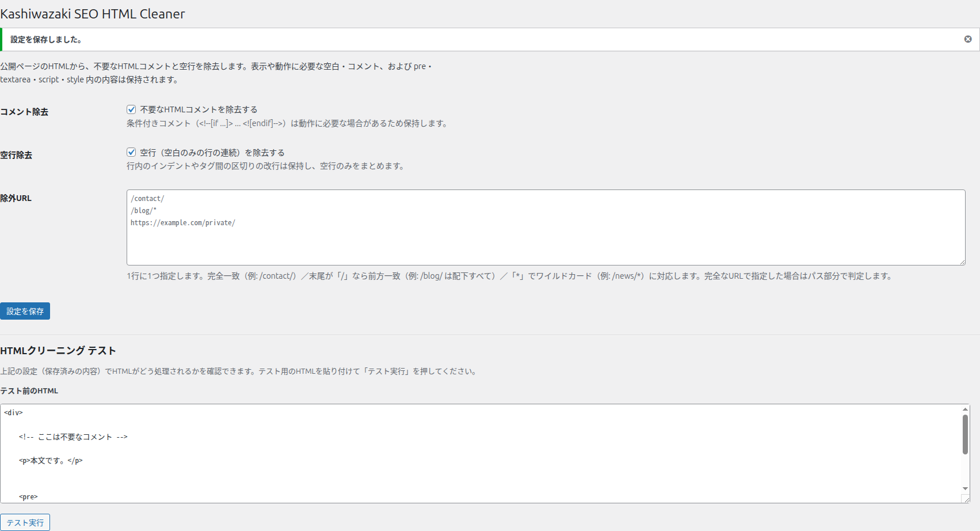This screenshot has width=980, height=531.
Task: Click scrollbar down arrow in test HTML textarea
Action: pos(965,488)
